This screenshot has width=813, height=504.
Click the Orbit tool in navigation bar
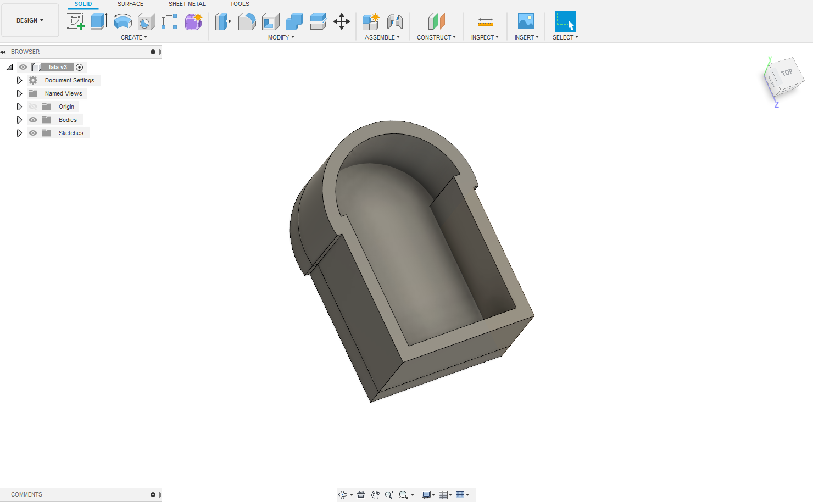coord(343,495)
